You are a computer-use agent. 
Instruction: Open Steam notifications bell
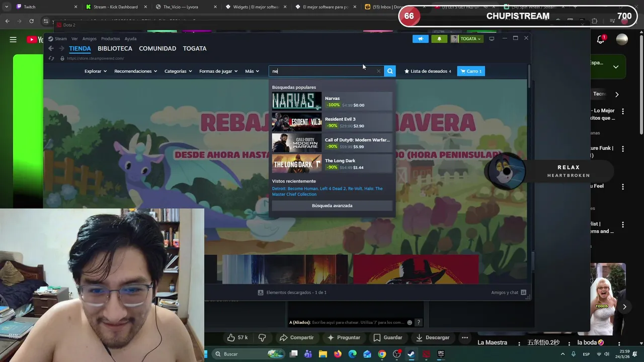pos(439,39)
